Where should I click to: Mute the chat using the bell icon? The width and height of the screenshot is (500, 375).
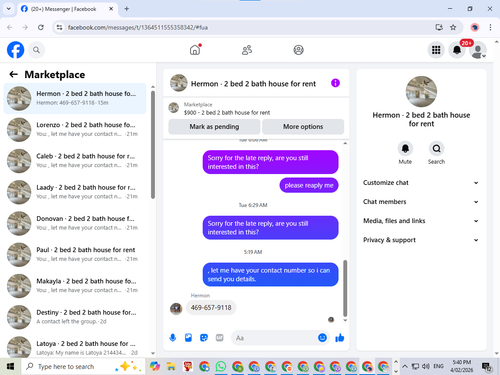(405, 148)
